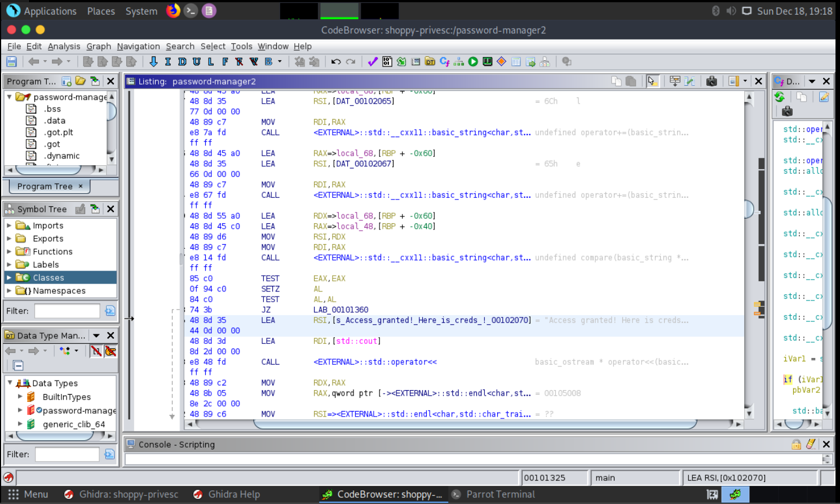
Task: Select the Program Tree tab
Action: (45, 186)
